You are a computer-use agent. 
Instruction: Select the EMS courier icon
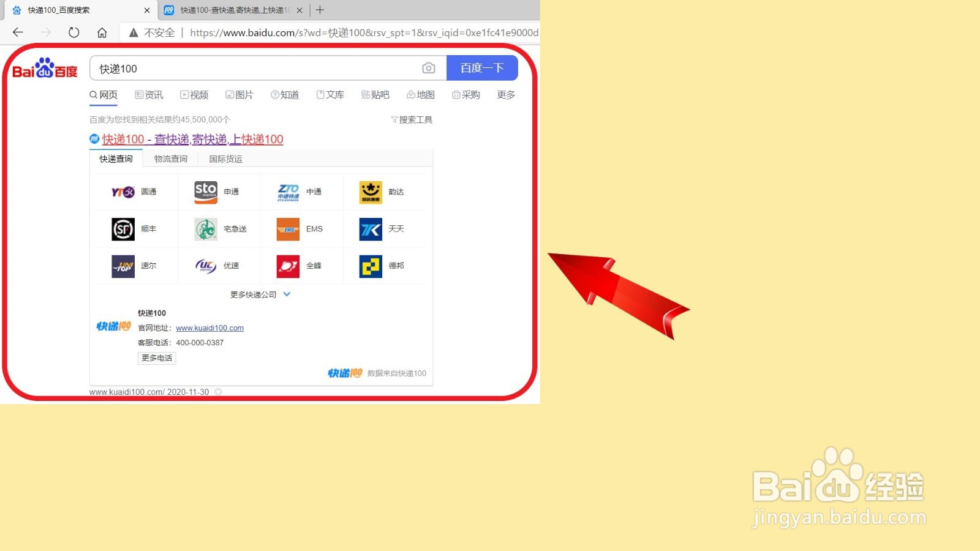click(x=288, y=229)
